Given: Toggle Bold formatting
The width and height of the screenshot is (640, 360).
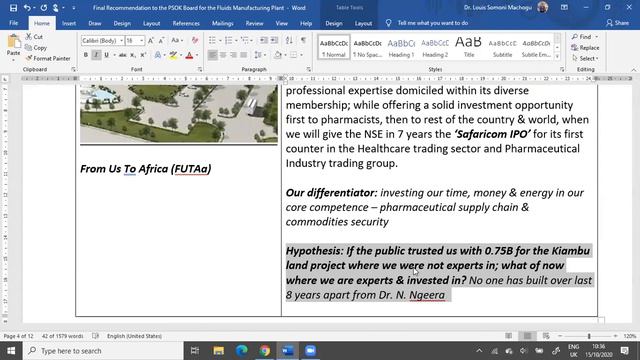Looking at the screenshot, I should (x=86, y=55).
